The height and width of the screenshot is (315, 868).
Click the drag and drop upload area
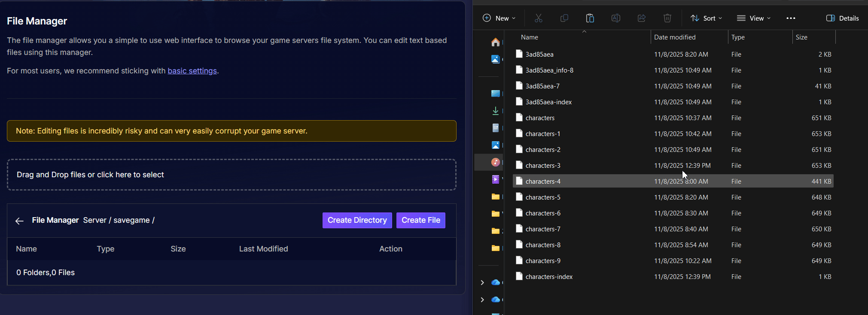231,175
